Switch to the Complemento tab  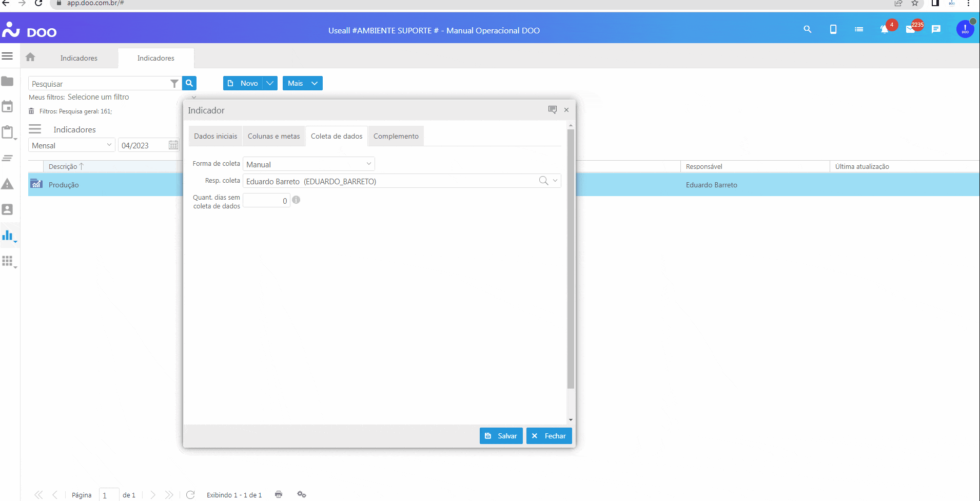(x=396, y=136)
